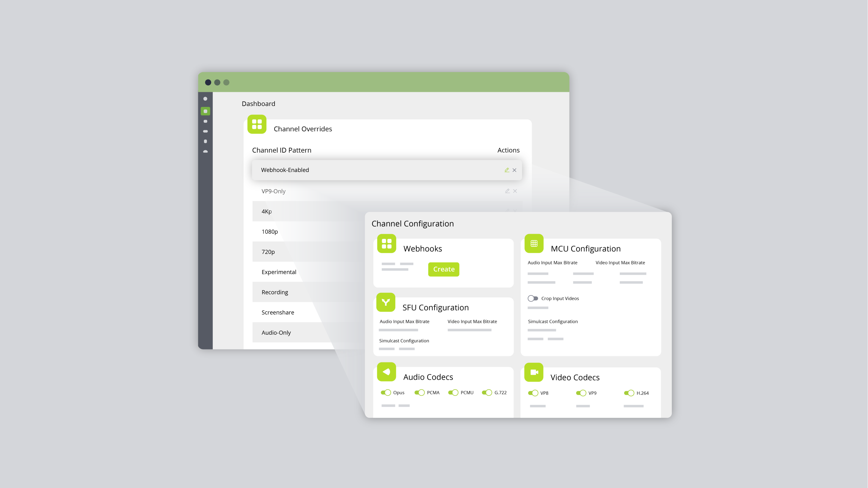Viewport: 868px width, 488px height.
Task: Enable the Crop Input Videos toggle
Action: 532,298
